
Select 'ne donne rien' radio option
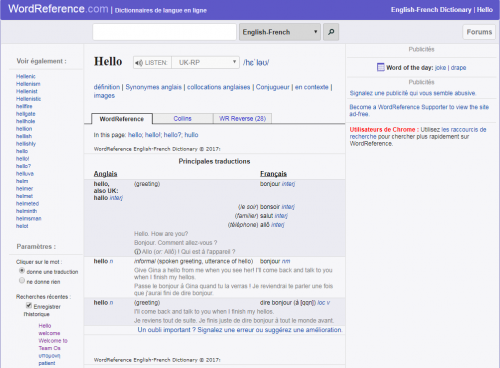pyautogui.click(x=22, y=281)
